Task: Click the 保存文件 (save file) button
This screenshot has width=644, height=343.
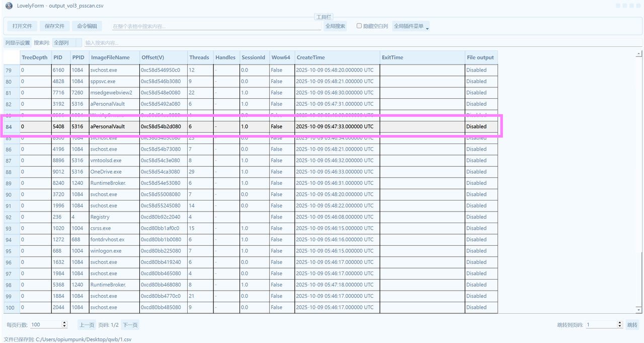Action: (54, 26)
